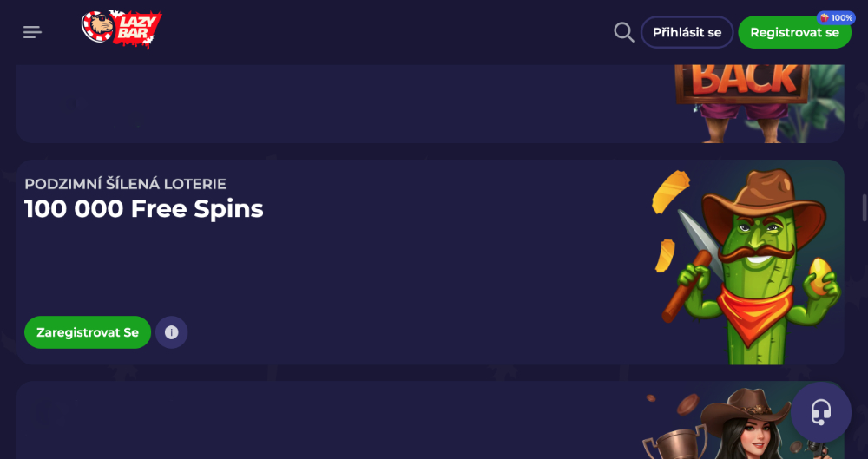The height and width of the screenshot is (459, 868).
Task: Open the hamburger navigation menu
Action: [32, 32]
